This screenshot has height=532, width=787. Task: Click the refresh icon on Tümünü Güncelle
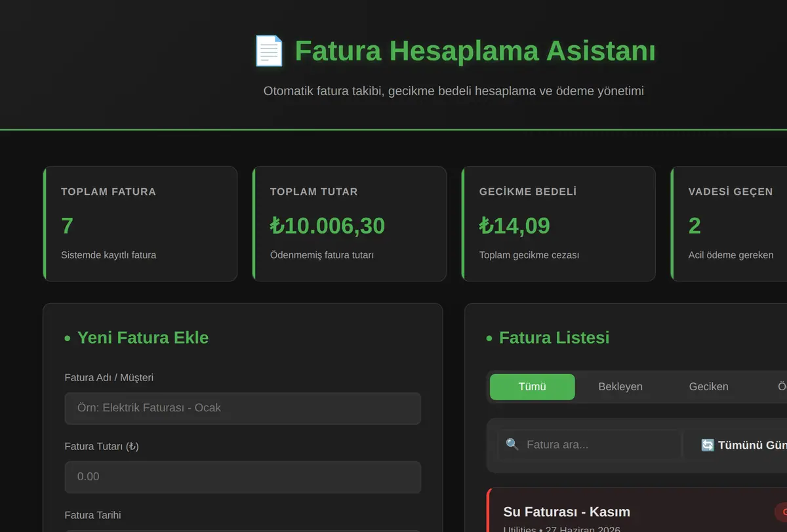pos(708,445)
